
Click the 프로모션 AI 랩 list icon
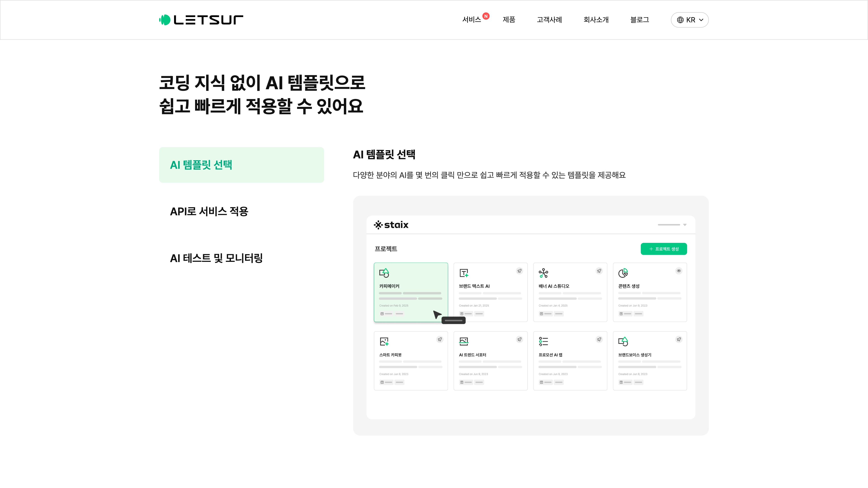click(543, 342)
